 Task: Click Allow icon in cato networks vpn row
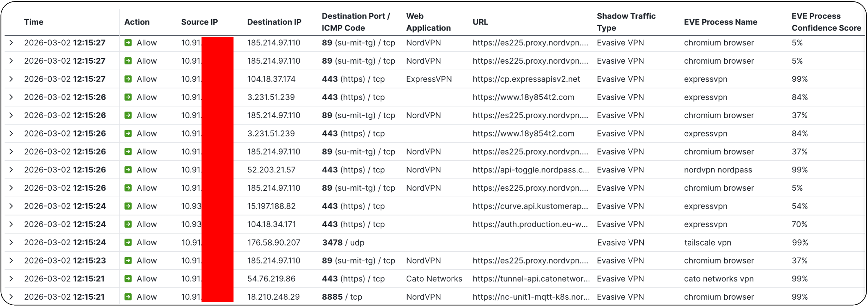point(128,279)
